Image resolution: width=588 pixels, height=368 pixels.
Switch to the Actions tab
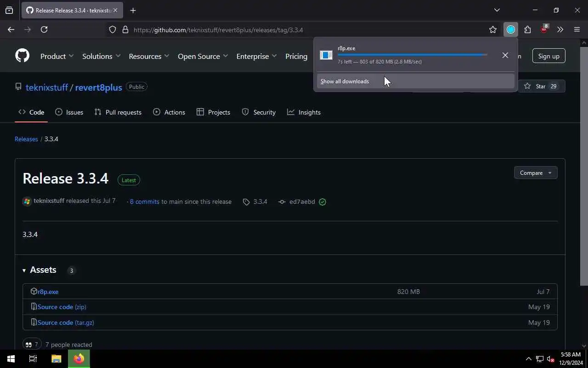[169, 112]
